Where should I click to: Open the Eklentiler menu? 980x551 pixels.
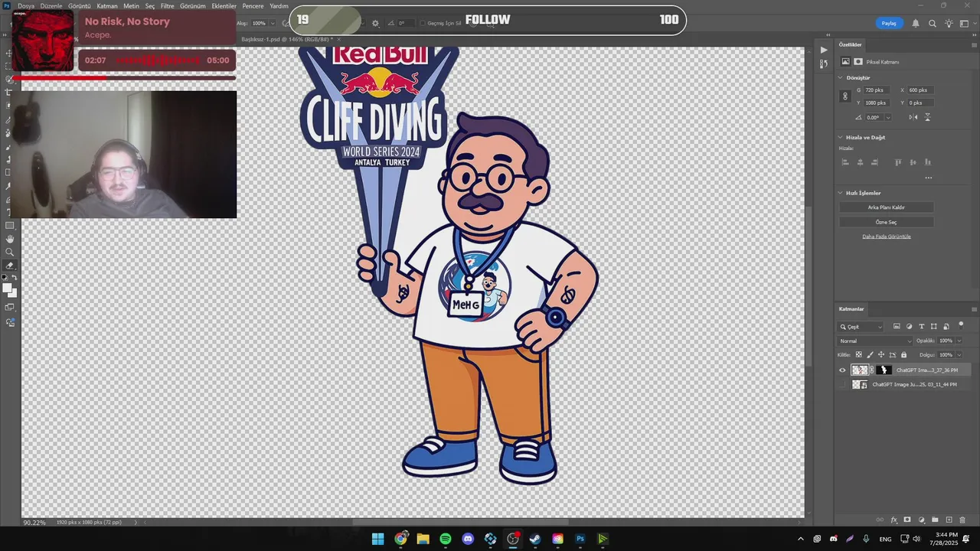click(224, 6)
